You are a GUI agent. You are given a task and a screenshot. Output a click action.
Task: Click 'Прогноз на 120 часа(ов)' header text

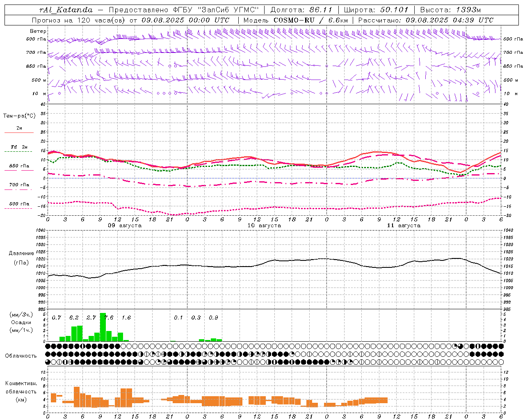point(79,20)
